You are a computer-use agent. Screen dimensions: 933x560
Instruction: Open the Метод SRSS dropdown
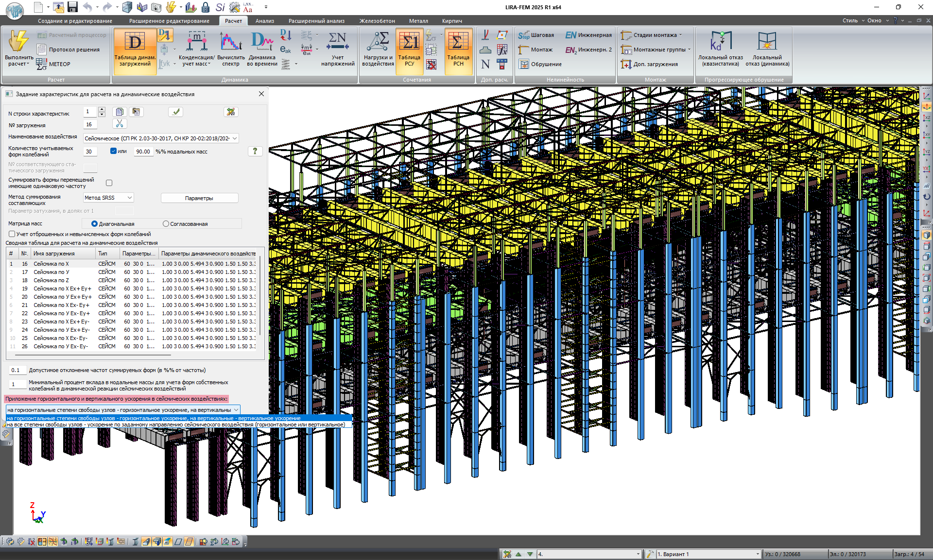point(129,198)
